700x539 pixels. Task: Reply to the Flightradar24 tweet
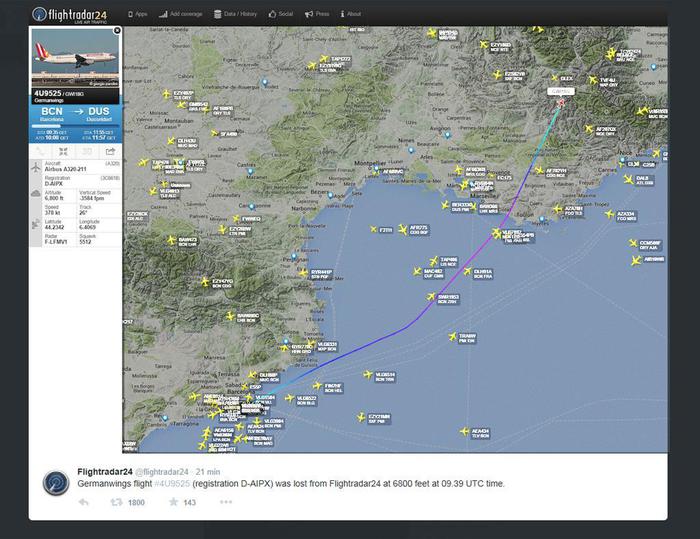click(x=82, y=502)
